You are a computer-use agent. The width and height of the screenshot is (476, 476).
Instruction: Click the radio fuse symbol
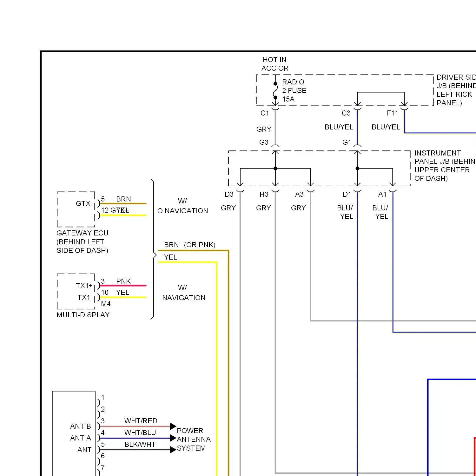point(275,91)
